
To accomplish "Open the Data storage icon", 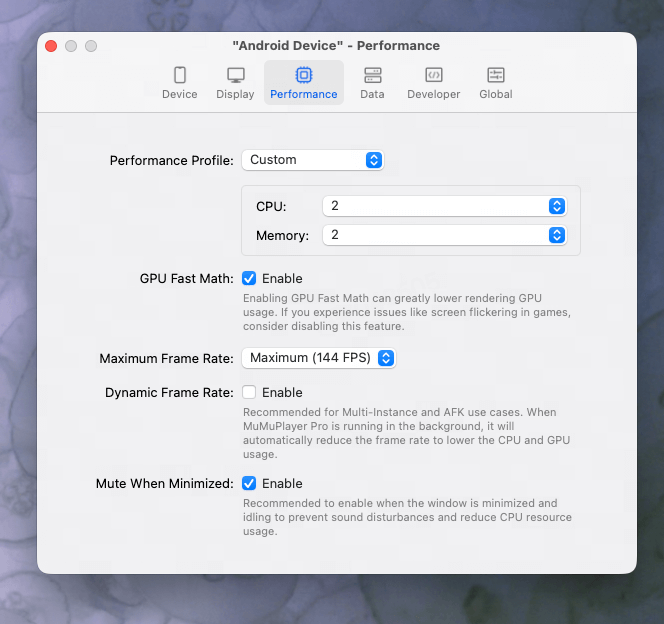I will click(x=372, y=75).
